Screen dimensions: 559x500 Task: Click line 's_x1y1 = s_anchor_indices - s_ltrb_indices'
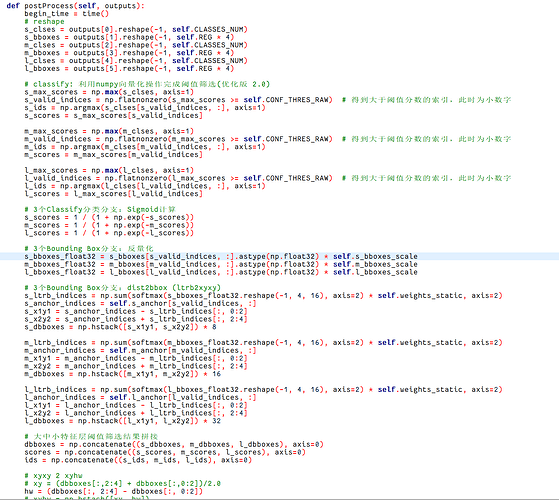(x=136, y=311)
